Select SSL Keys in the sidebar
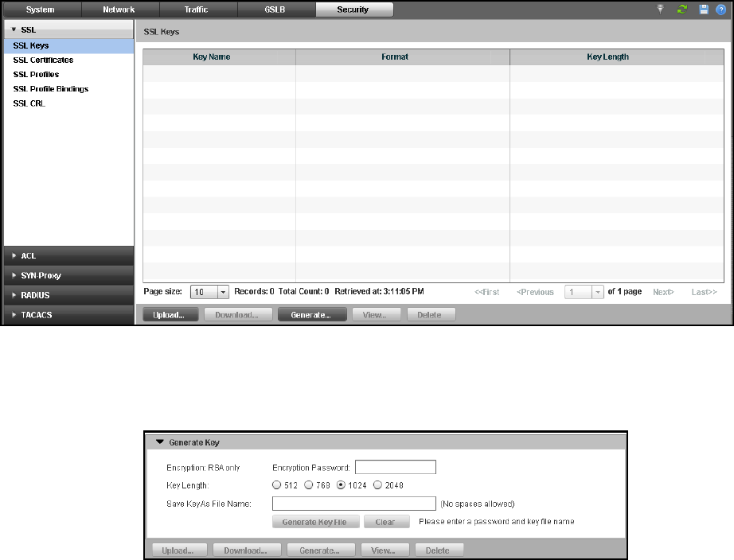The height and width of the screenshot is (560, 734). tap(68, 45)
